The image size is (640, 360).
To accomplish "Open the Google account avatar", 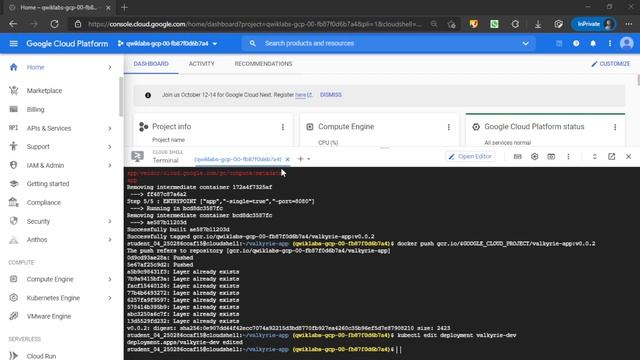I will tap(627, 43).
